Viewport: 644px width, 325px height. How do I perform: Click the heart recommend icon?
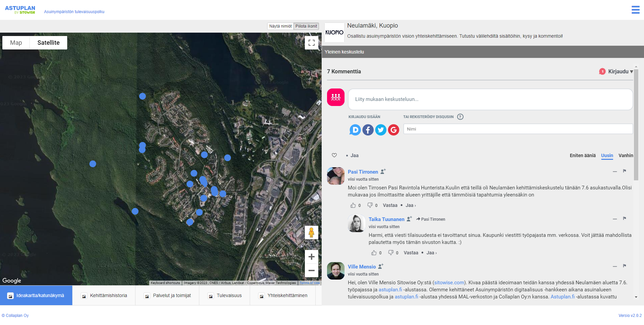[334, 155]
